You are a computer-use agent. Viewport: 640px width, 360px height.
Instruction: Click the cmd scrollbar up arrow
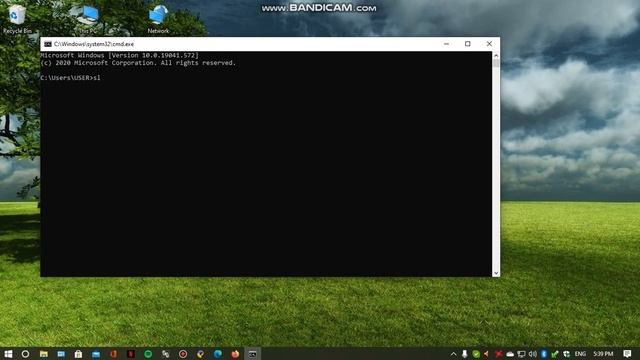tap(496, 56)
